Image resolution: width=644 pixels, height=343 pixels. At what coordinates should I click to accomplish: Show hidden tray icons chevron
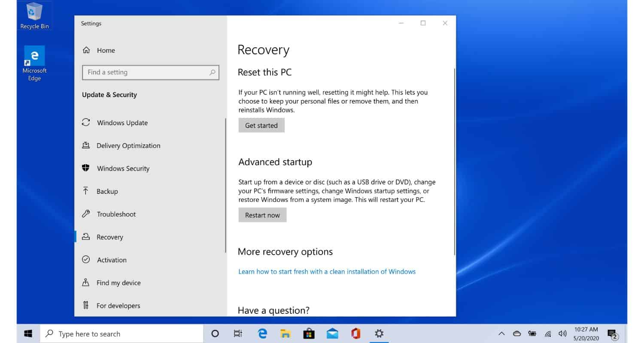501,334
